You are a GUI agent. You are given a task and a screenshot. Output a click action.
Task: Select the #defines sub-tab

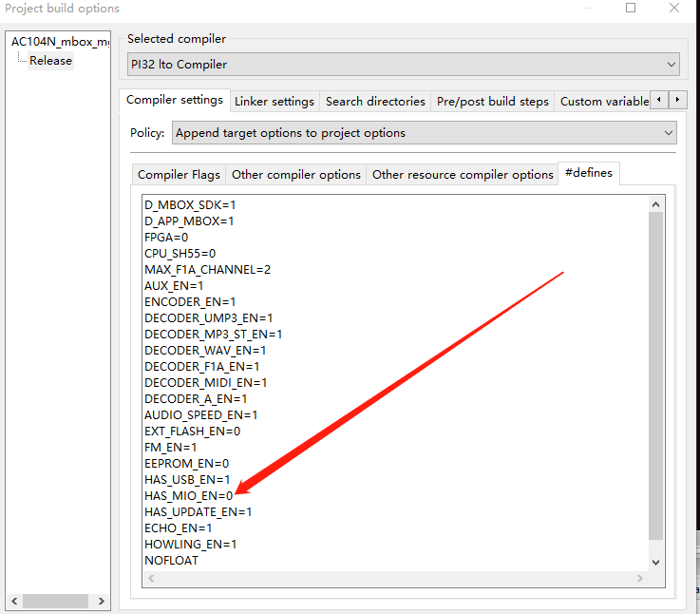(588, 173)
